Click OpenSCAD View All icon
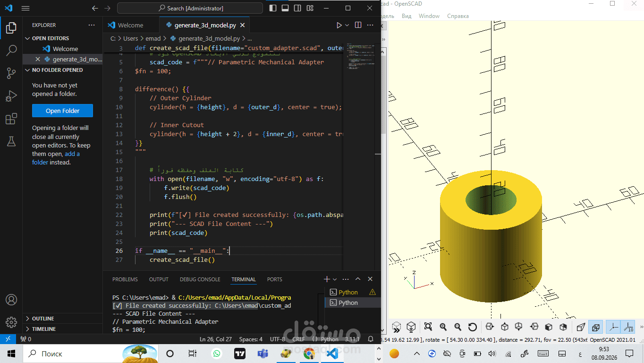This screenshot has height=363, width=644. click(428, 327)
